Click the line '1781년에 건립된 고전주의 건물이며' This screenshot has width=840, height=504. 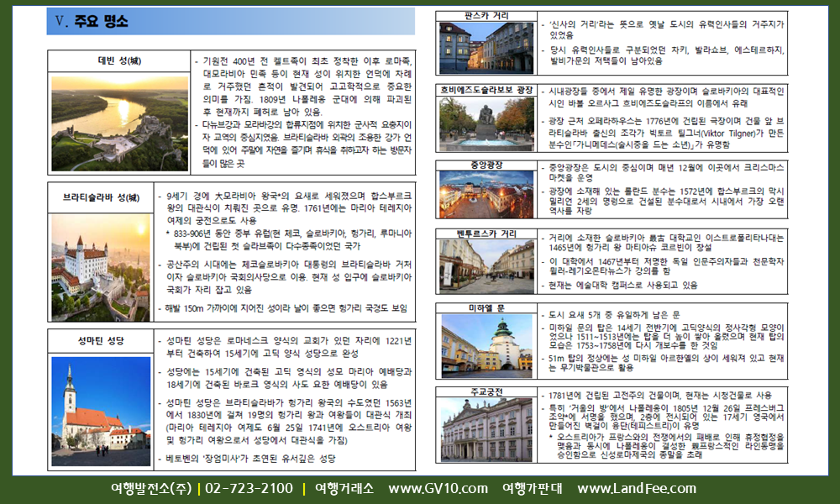pyautogui.click(x=656, y=396)
